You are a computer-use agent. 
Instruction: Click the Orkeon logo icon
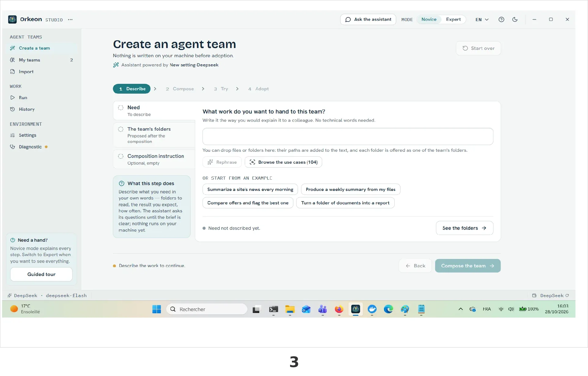click(13, 19)
